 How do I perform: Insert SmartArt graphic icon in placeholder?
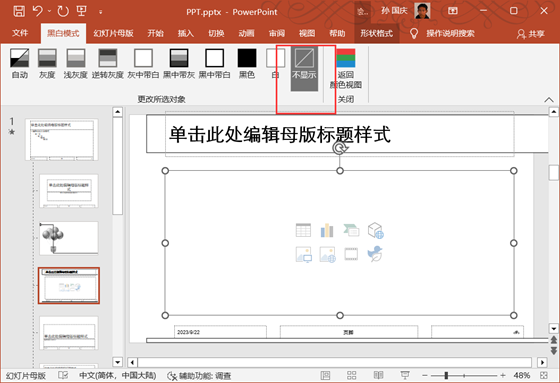[351, 230]
